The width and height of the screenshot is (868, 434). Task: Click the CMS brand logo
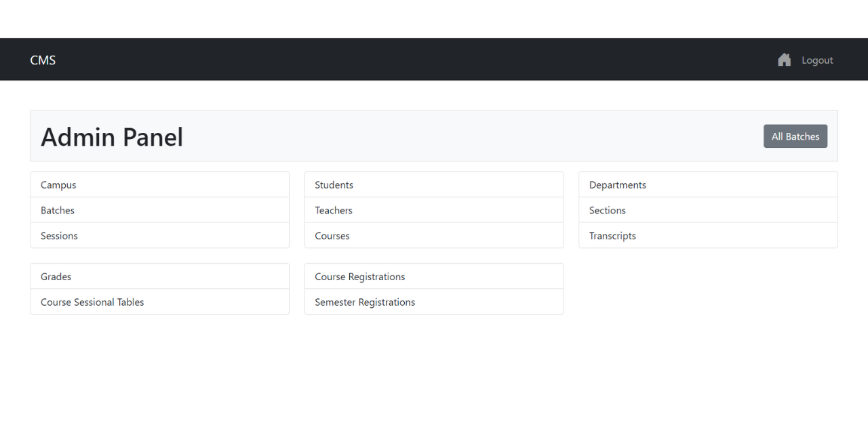43,60
